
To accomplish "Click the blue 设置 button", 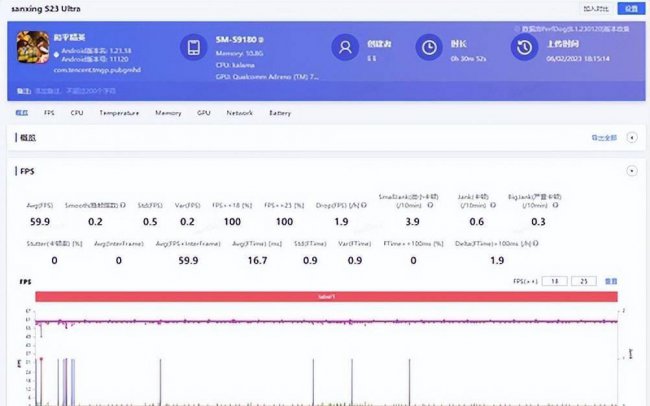I will [631, 8].
